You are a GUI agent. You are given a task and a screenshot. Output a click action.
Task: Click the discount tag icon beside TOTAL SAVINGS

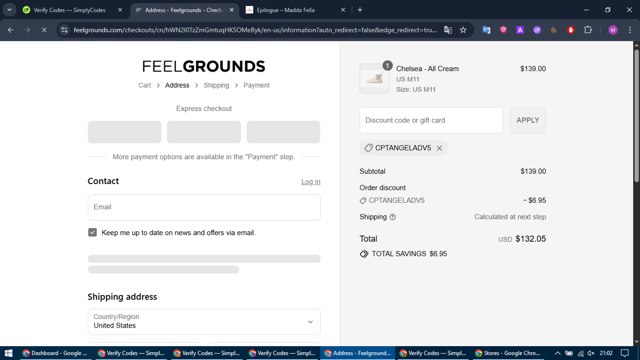[364, 254]
